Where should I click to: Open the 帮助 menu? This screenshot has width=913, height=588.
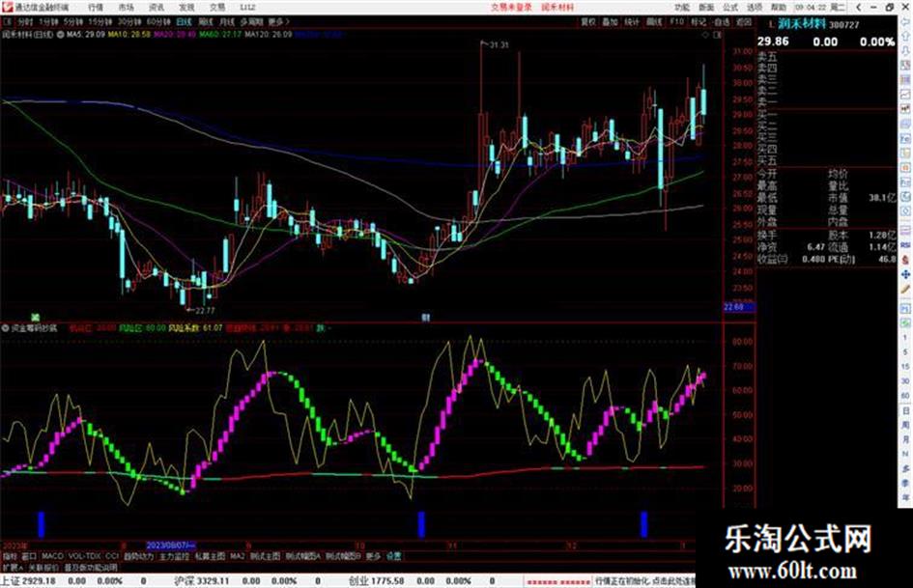pyautogui.click(x=779, y=7)
